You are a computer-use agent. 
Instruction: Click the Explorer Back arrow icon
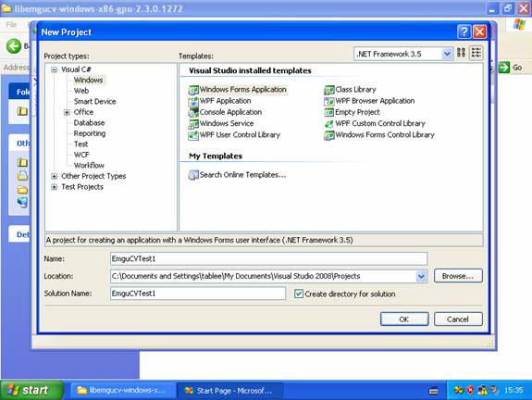coord(14,46)
